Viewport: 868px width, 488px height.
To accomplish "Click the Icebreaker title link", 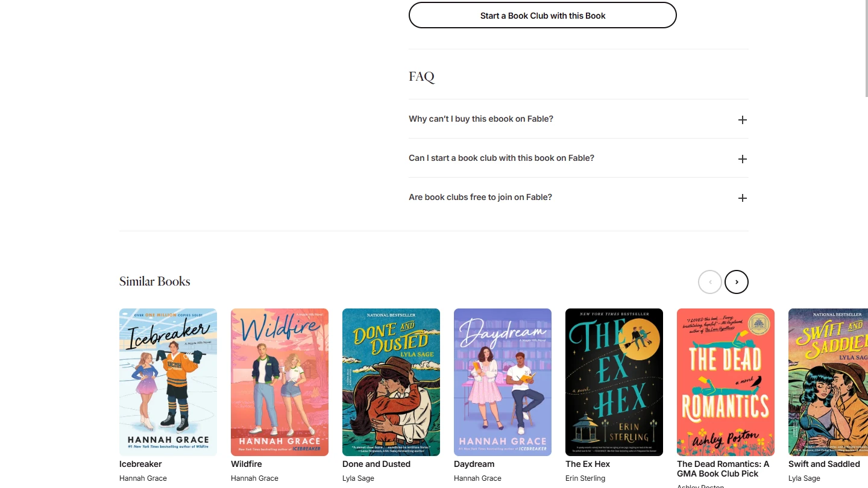I will coord(140,464).
